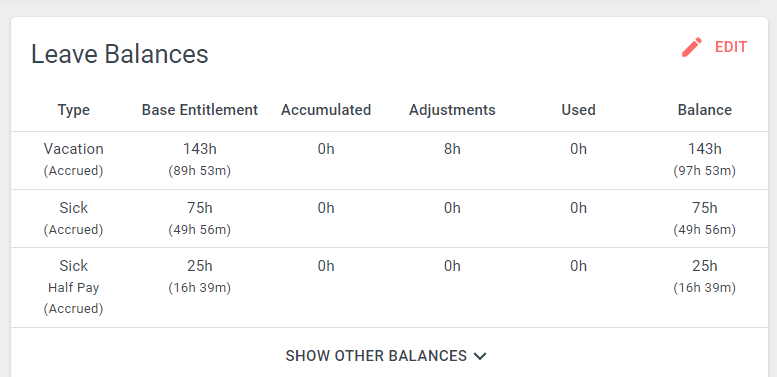Click the EDIT button label
Image resolution: width=777 pixels, height=377 pixels.
(731, 47)
